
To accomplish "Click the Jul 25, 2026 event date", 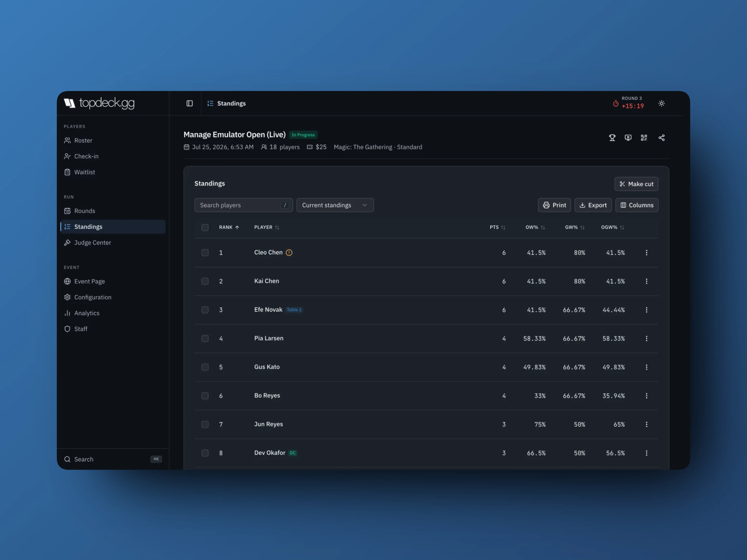I will [218, 147].
